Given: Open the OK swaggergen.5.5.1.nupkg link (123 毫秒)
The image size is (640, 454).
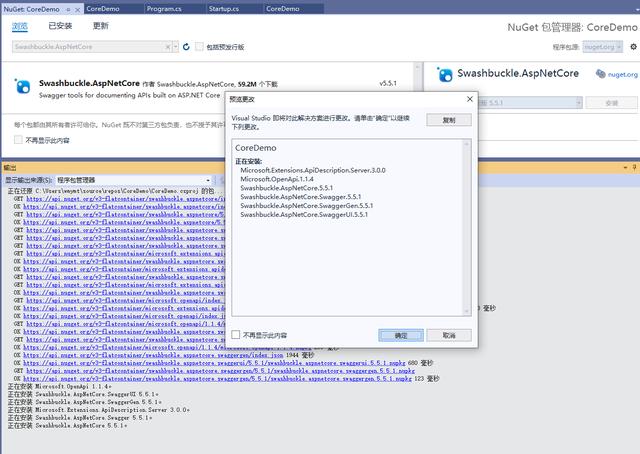Looking at the screenshot, I should pos(217,378).
